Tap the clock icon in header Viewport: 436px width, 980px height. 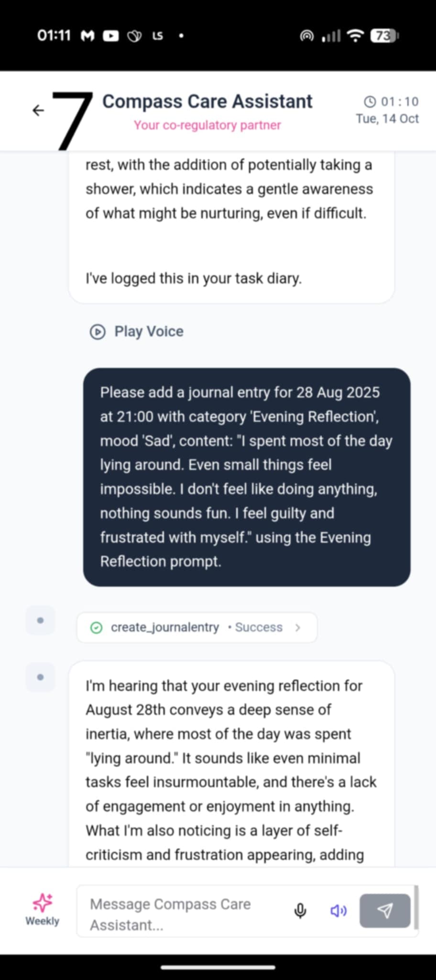(x=370, y=101)
